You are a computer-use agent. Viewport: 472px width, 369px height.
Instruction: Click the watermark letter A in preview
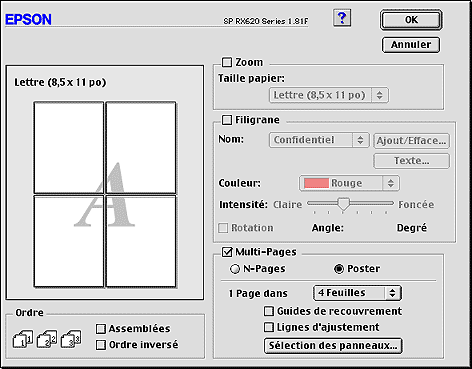coord(104,195)
